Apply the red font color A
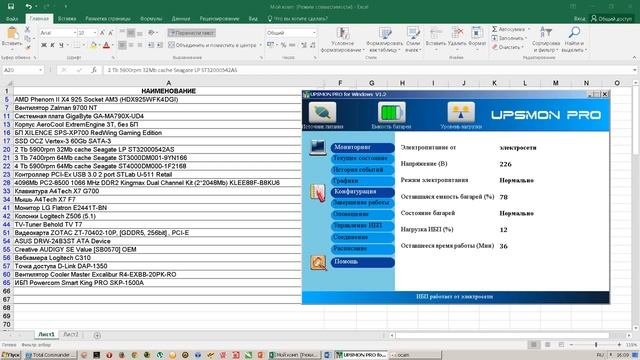The height and width of the screenshot is (360, 640). (x=106, y=45)
